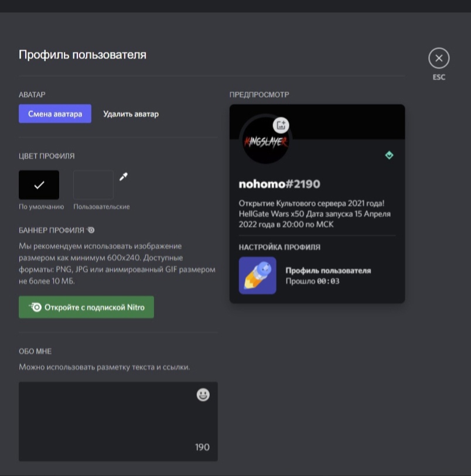Click Откройте с подпиской Nitro button

tap(86, 307)
